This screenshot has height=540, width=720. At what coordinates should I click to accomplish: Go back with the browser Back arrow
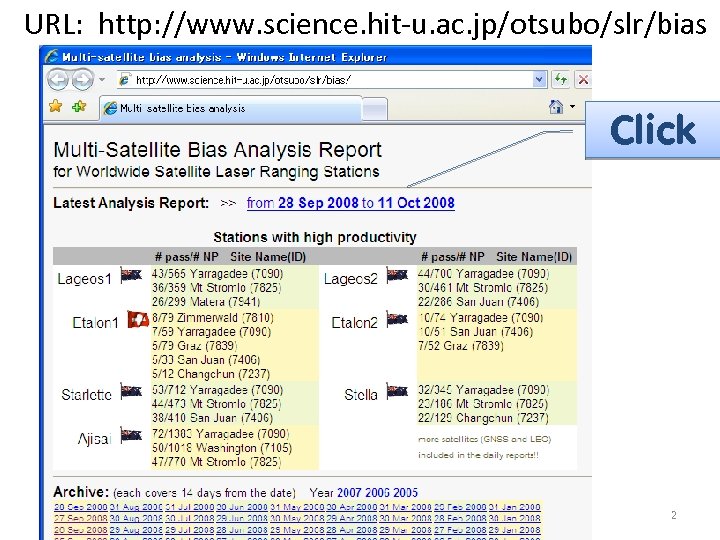pyautogui.click(x=57, y=80)
